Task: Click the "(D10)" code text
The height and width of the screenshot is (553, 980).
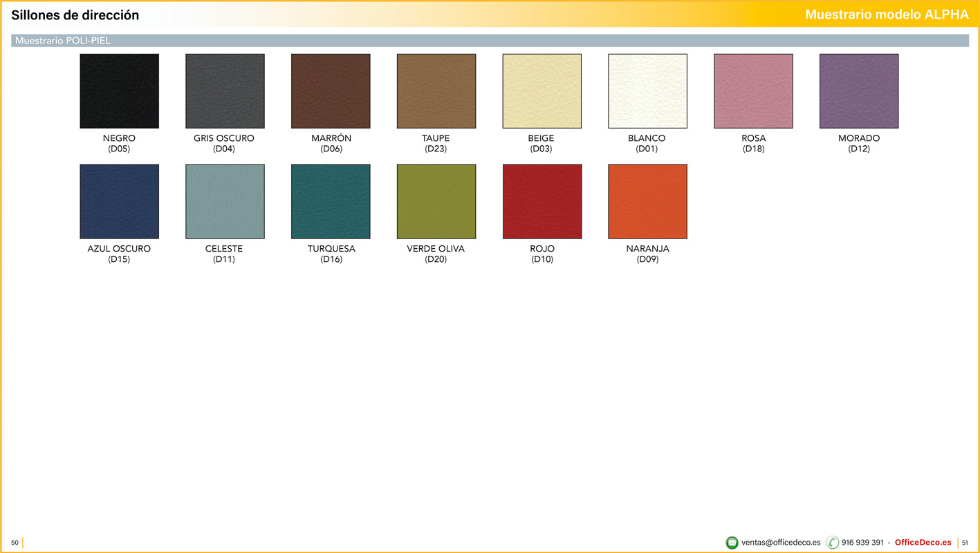Action: 542,259
